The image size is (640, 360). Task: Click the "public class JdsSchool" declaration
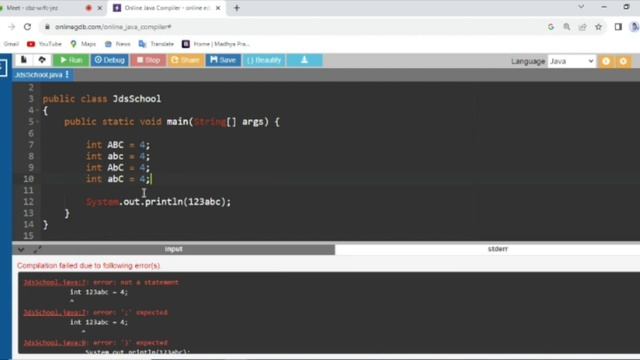click(102, 99)
